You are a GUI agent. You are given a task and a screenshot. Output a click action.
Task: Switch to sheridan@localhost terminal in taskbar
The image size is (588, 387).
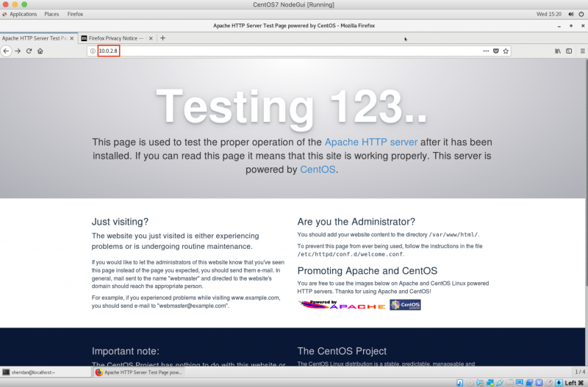tap(46, 372)
